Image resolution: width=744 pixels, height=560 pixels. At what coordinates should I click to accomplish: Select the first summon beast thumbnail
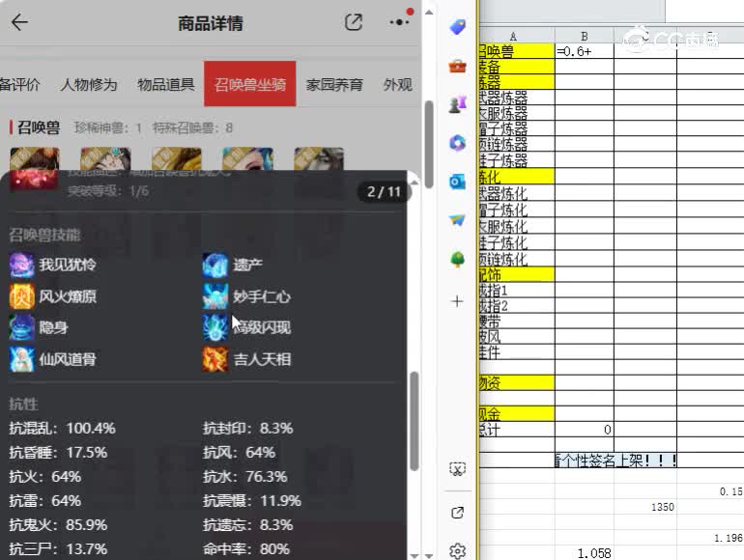[35, 158]
